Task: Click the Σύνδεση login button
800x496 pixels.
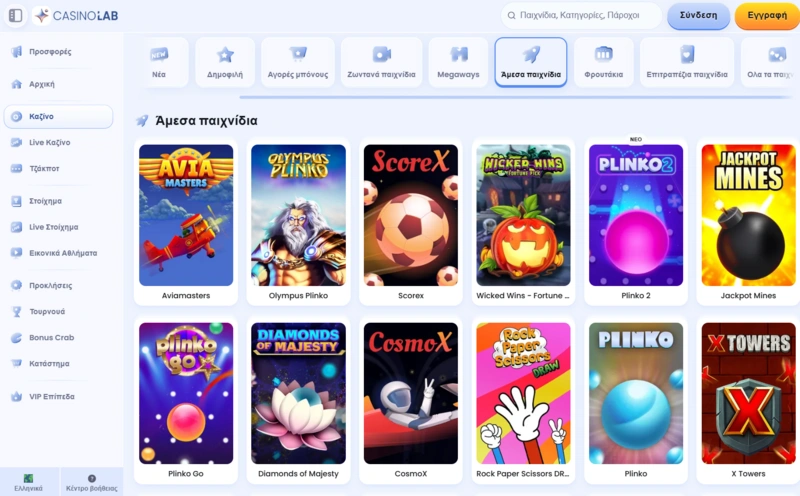Action: 698,16
